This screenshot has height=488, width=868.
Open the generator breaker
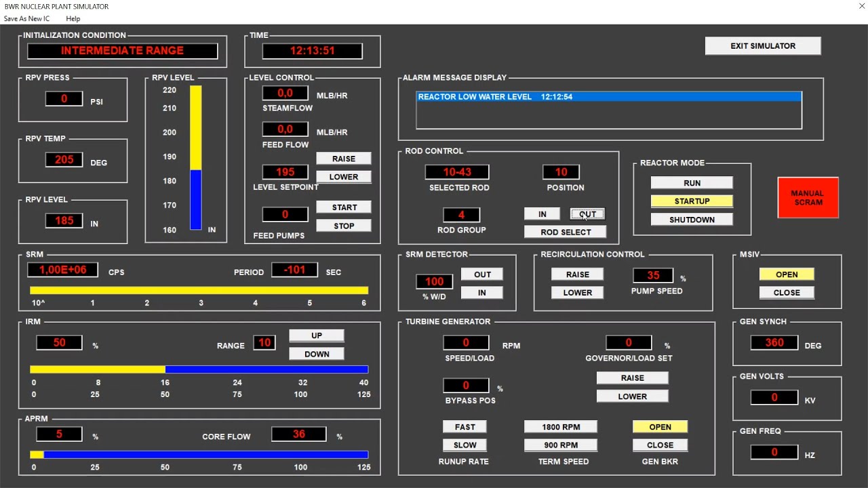660,427
